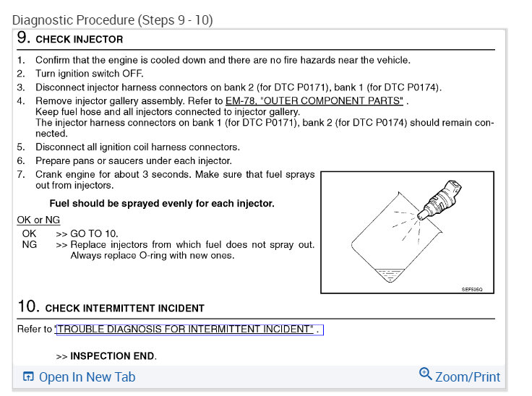Click the bold Fuel should be sprayed evenly note
The height and width of the screenshot is (396, 532).
tap(161, 204)
